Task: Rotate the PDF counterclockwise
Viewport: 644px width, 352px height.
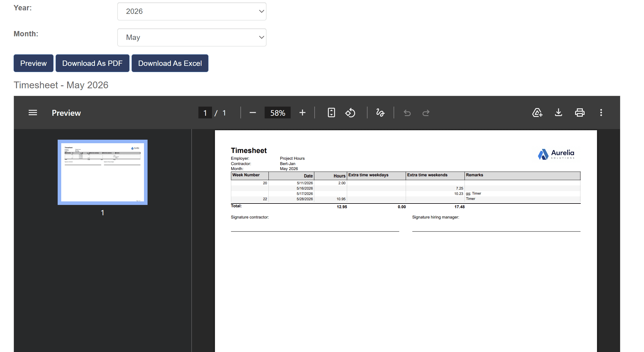Action: click(350, 113)
